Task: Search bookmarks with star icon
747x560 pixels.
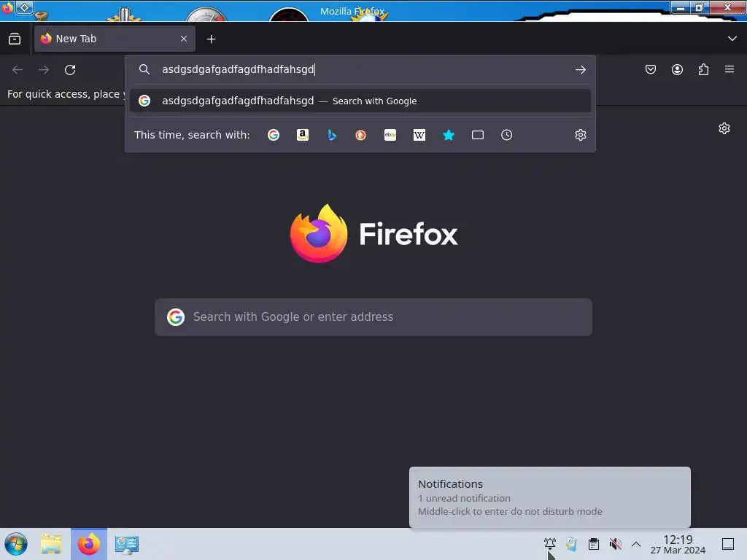Action: point(449,135)
